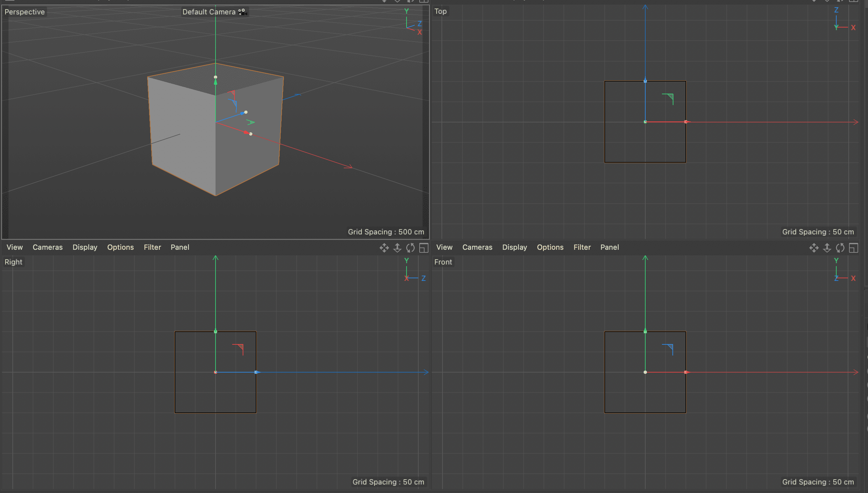This screenshot has height=493, width=868.
Task: Click the zoom camera icon above Front viewport
Action: pos(827,247)
